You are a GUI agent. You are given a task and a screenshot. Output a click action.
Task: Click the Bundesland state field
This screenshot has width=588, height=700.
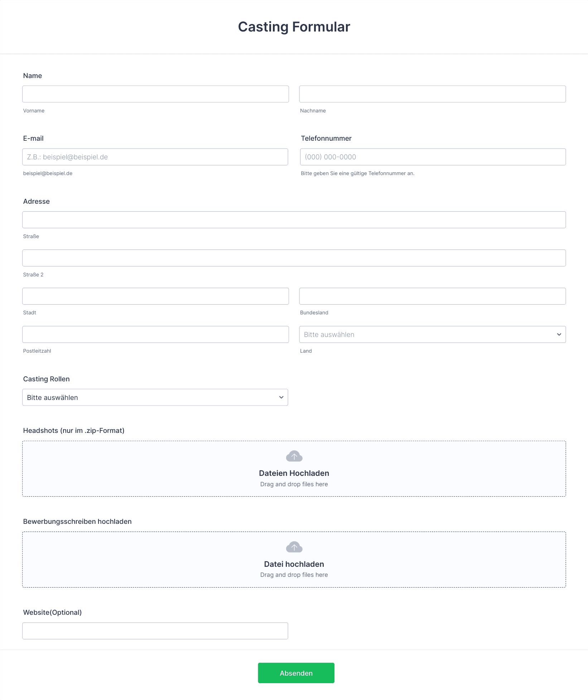432,296
